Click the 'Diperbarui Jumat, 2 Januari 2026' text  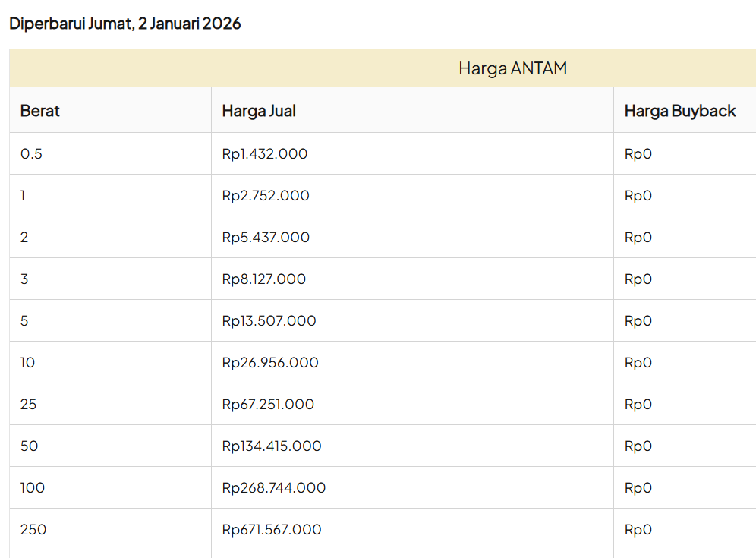point(125,24)
